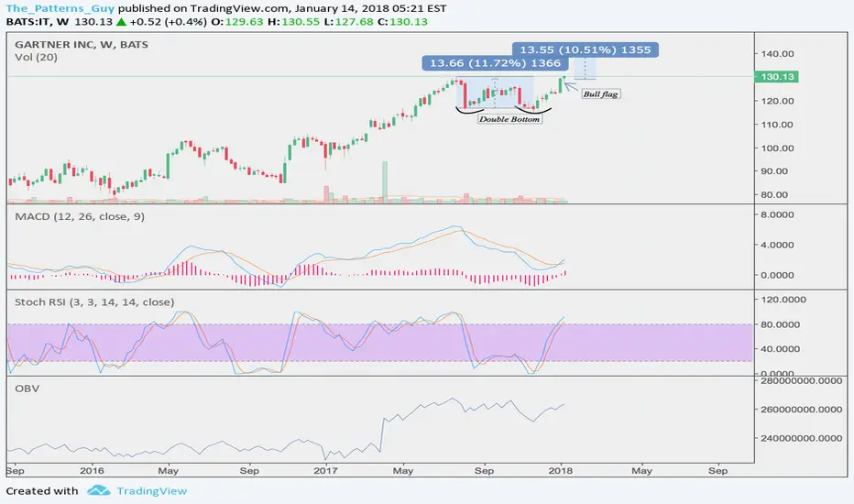This screenshot has height=504, width=854.
Task: Click the 90.00 price axis label
Action: [775, 171]
